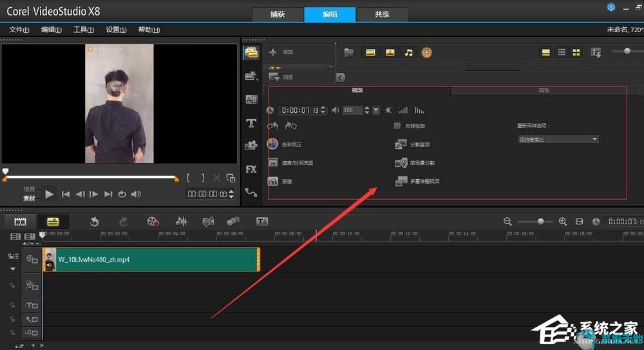Open the resampling option dropdown
Viewport: 644px width, 350px height.
[557, 139]
